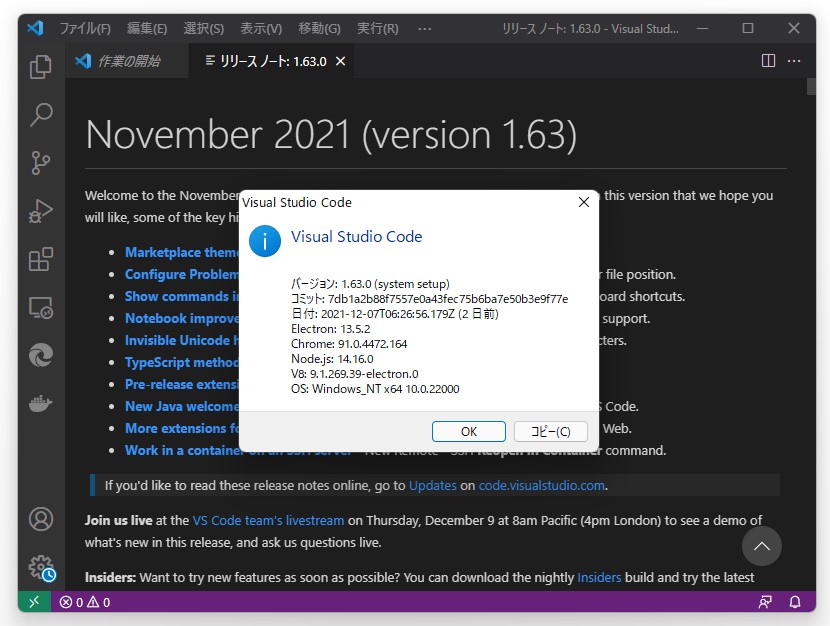The image size is (830, 626).
Task: Split the editor using the top-right icon
Action: (x=767, y=60)
